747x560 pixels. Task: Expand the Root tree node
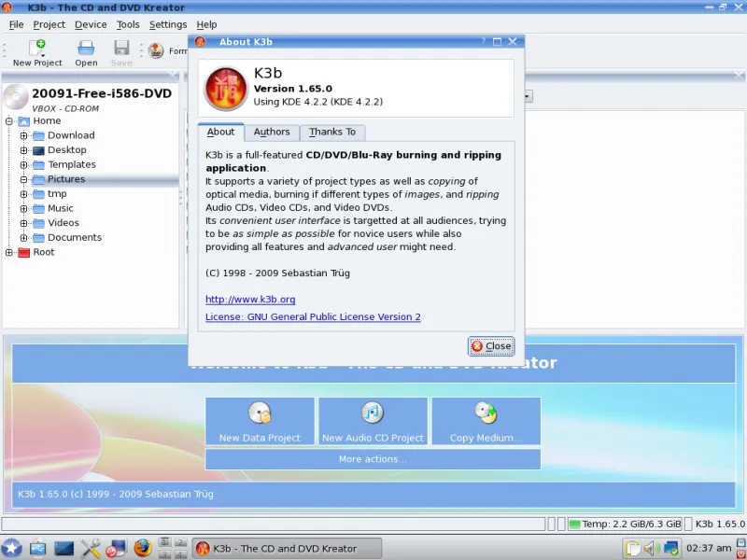tap(9, 252)
